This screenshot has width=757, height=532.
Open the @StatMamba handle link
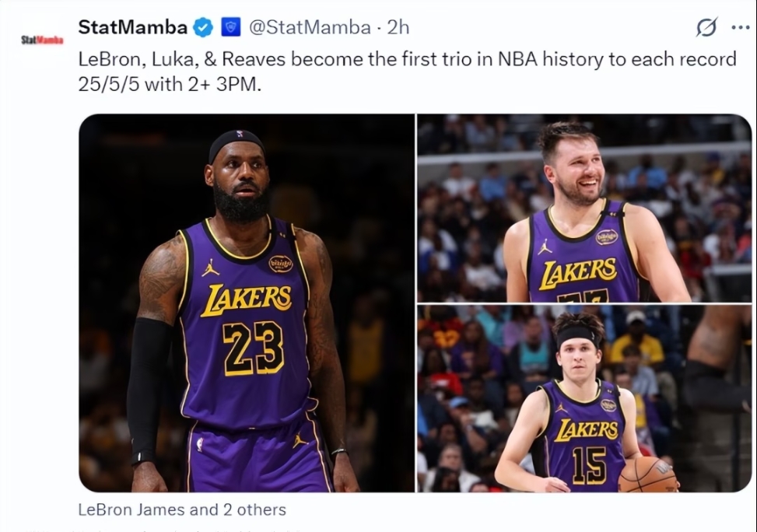point(310,28)
